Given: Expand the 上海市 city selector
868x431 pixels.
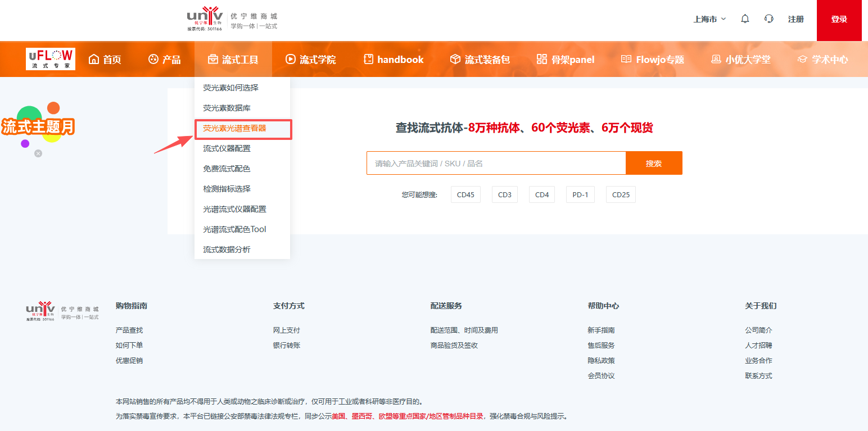Looking at the screenshot, I should pyautogui.click(x=709, y=19).
